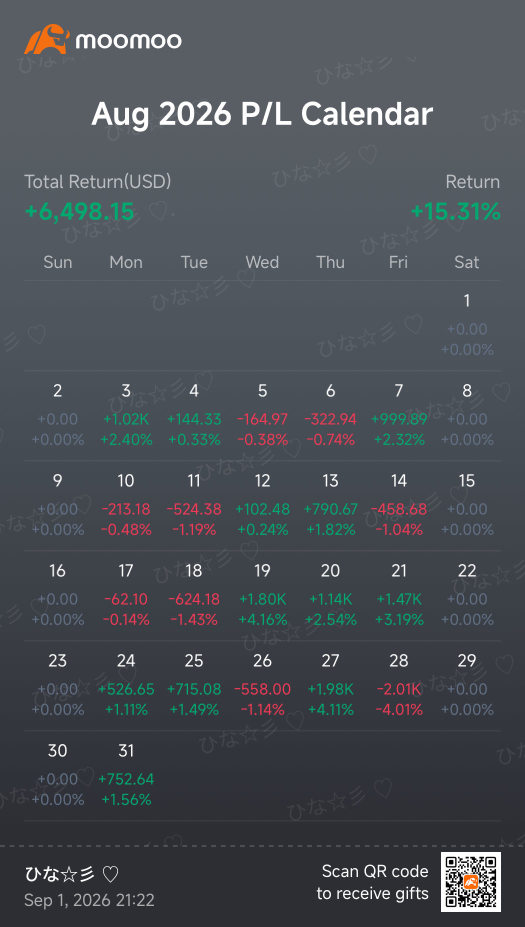The height and width of the screenshot is (927, 525).
Task: Click the moomoo wordmark at the top
Action: pyautogui.click(x=128, y=40)
